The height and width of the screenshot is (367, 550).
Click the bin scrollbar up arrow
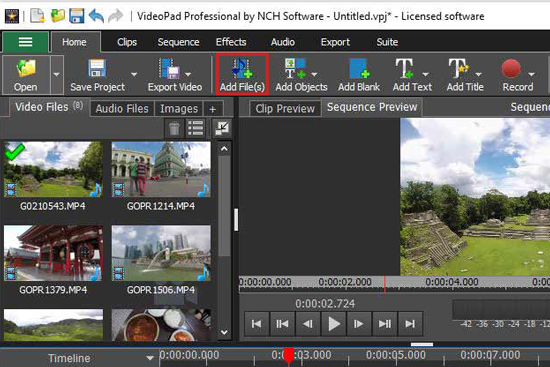[x=224, y=149]
